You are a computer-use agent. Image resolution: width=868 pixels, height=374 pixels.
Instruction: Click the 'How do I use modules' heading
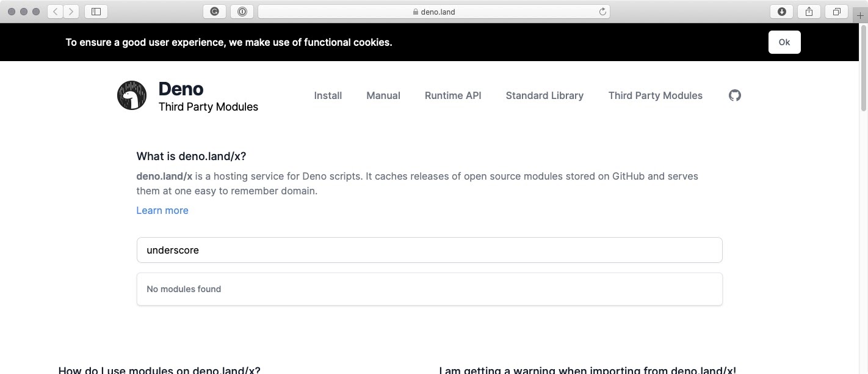tap(159, 370)
